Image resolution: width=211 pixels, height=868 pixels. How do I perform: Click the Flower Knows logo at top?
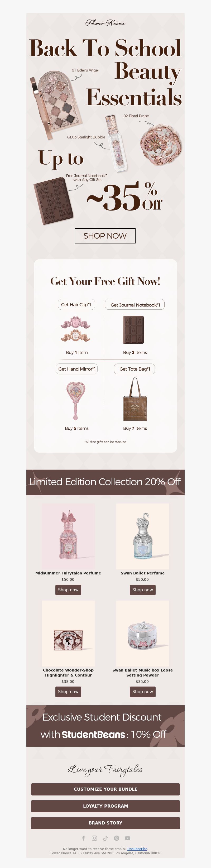coord(105,23)
